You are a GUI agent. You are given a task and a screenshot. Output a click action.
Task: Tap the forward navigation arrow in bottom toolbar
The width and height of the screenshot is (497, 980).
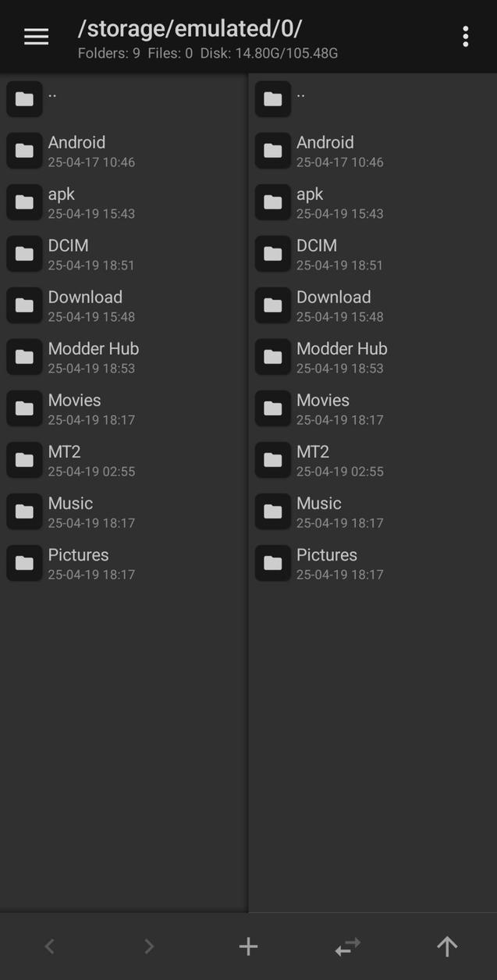tap(148, 946)
